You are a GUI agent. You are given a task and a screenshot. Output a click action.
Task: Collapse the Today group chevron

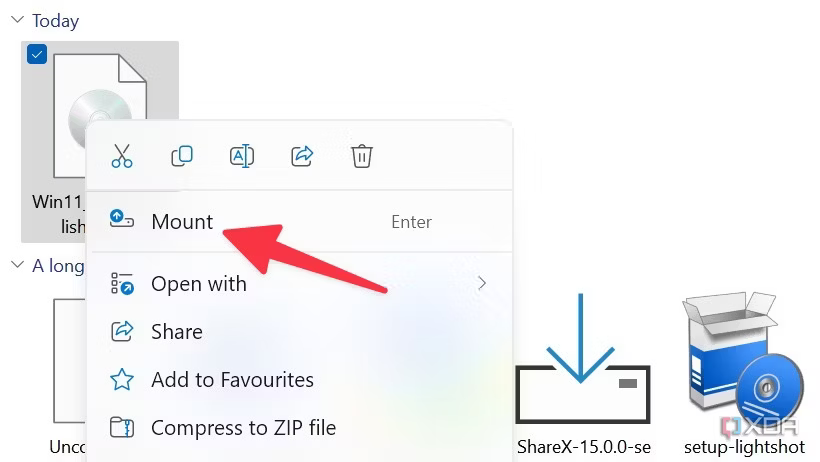tap(17, 20)
